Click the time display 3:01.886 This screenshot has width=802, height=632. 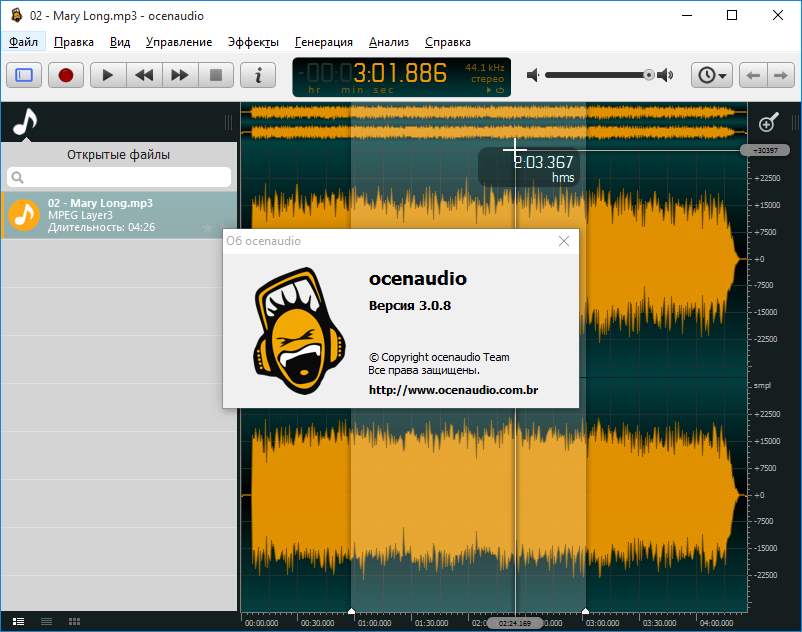(x=400, y=73)
